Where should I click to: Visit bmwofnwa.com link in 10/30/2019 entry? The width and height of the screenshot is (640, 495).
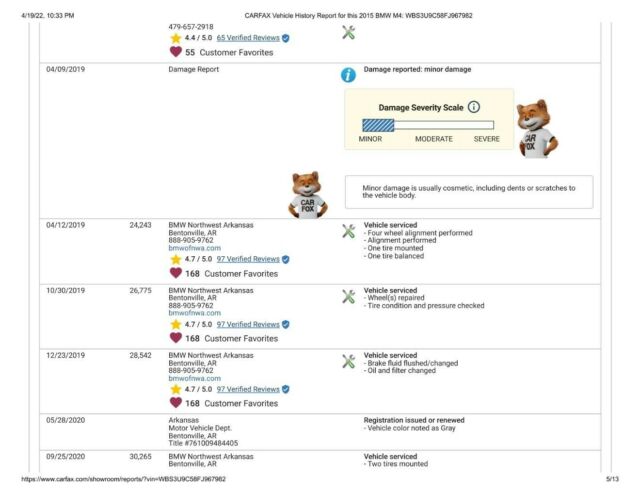195,313
